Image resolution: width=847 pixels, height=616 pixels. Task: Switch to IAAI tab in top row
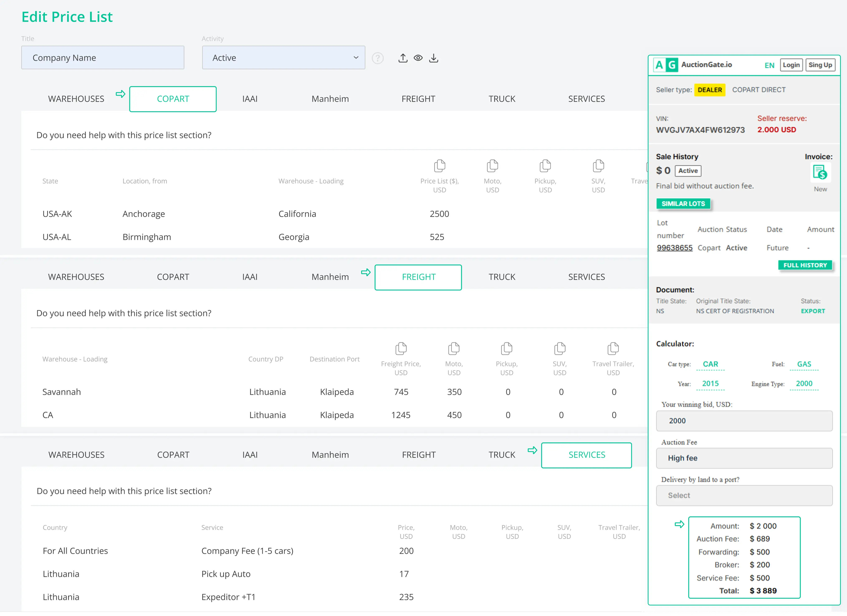tap(249, 99)
